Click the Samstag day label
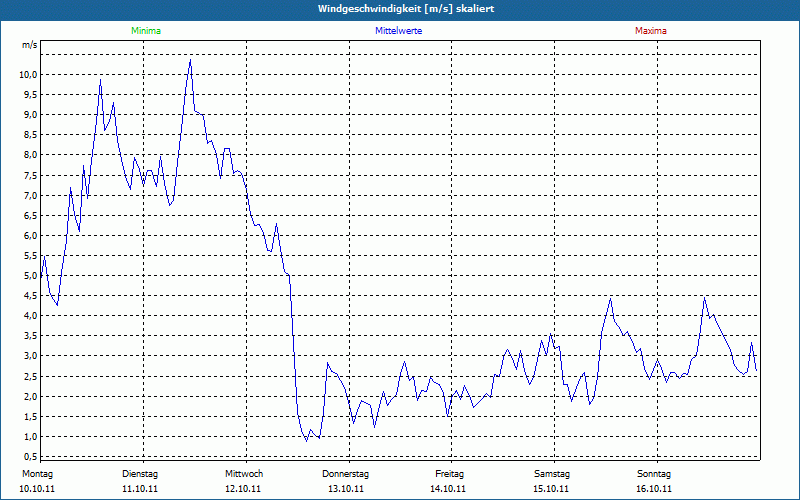The height and width of the screenshot is (500, 800). (x=552, y=474)
